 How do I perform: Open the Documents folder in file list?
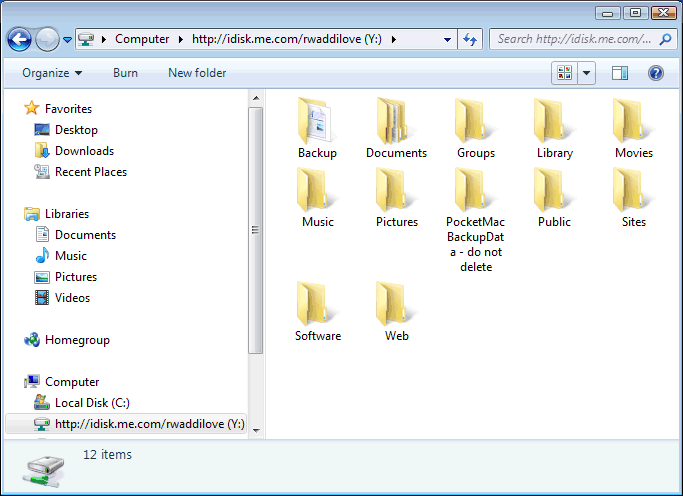click(396, 122)
